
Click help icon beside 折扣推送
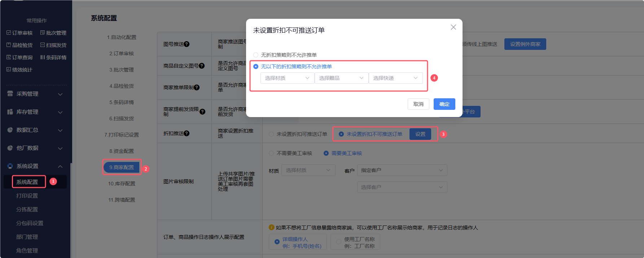coord(187,133)
